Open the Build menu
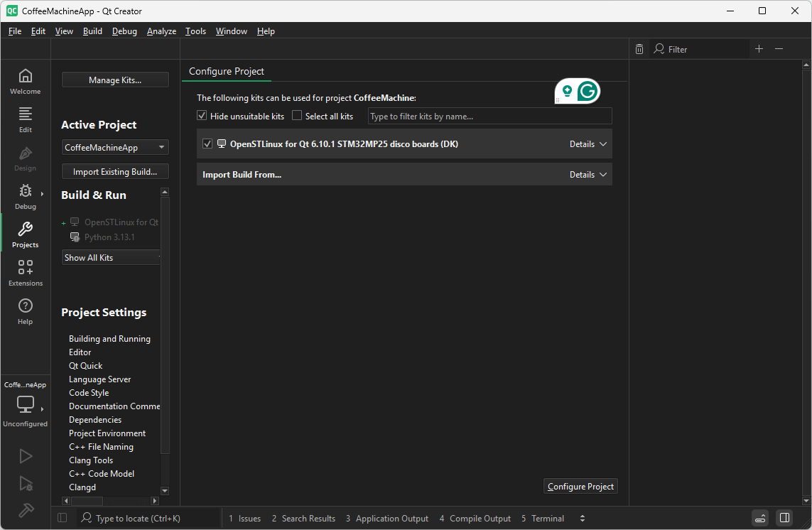The image size is (812, 530). coord(92,31)
